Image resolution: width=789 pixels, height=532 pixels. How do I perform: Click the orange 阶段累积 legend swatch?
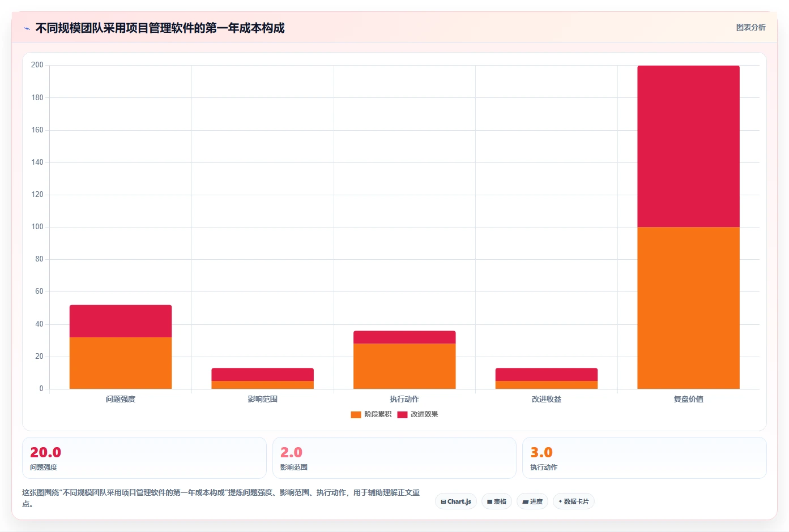tap(356, 415)
